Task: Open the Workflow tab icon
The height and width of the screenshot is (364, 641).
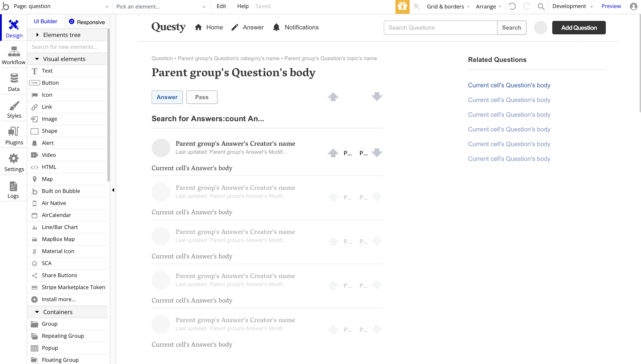Action: [14, 55]
